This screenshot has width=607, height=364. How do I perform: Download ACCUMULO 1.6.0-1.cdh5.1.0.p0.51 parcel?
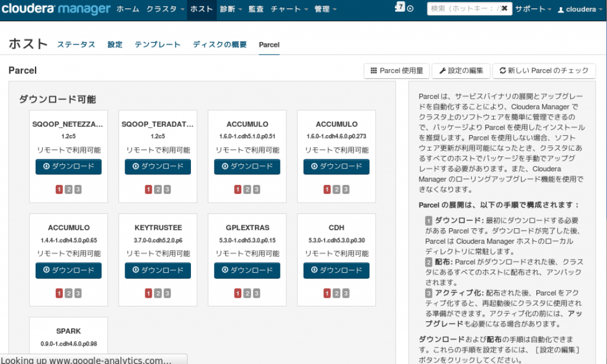pyautogui.click(x=247, y=167)
